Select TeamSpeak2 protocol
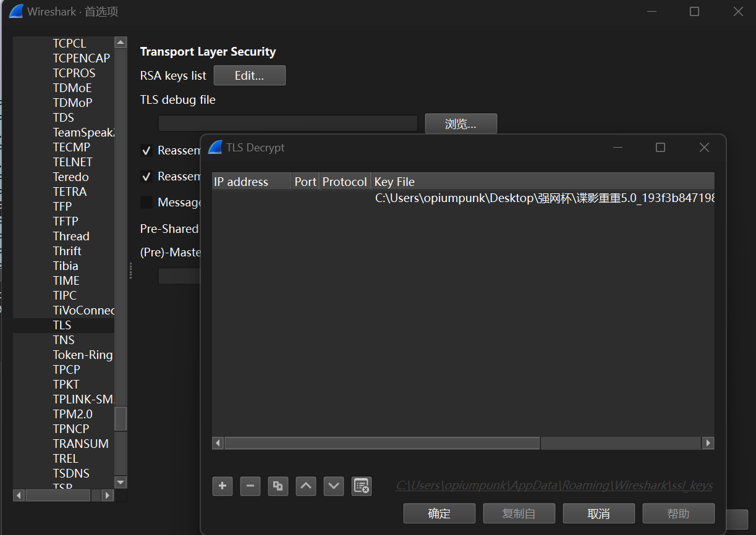Image resolution: width=756 pixels, height=535 pixels. (x=83, y=132)
